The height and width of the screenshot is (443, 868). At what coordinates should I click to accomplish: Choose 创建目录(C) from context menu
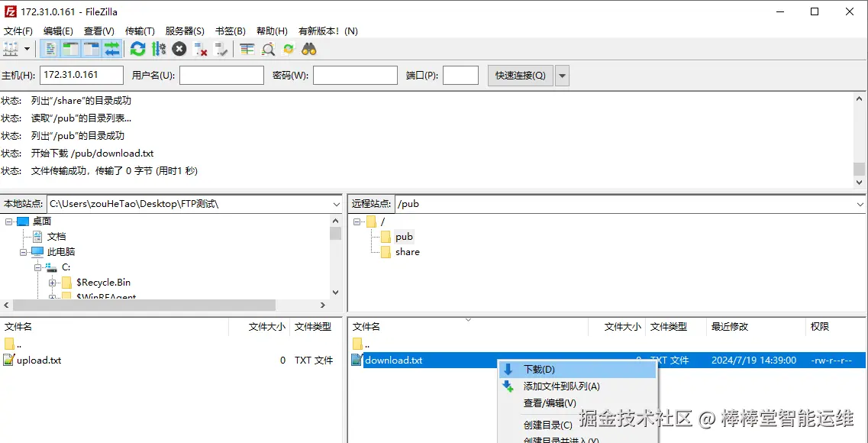tap(577, 425)
